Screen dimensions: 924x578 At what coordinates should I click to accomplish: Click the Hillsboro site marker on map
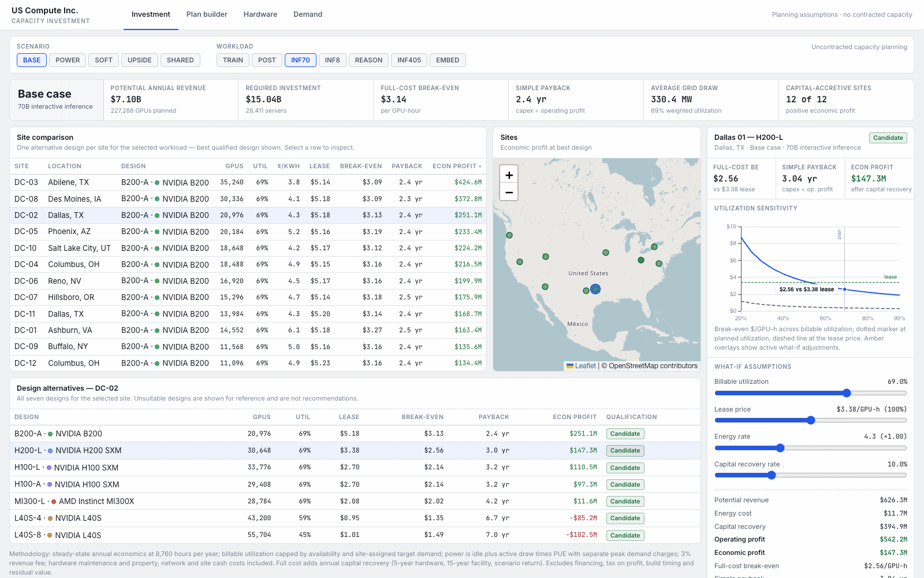tap(509, 235)
